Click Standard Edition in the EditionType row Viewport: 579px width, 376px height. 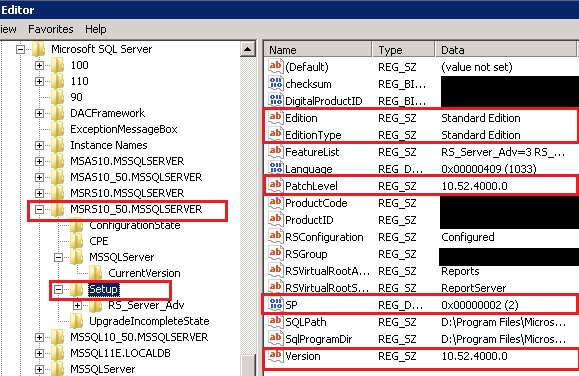click(x=481, y=135)
